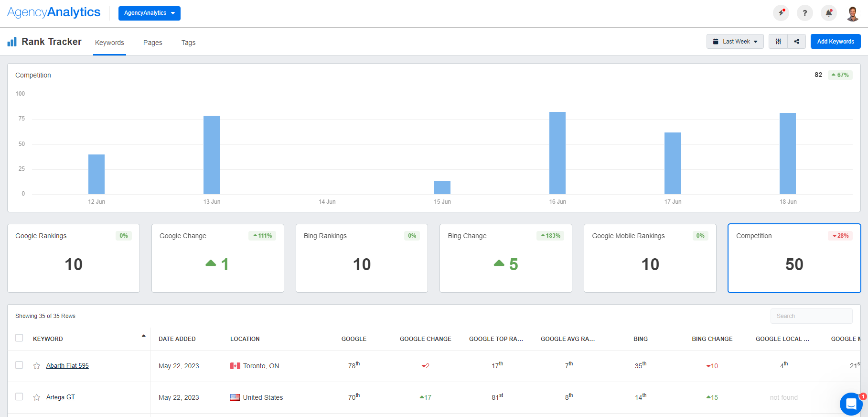Viewport: 868px width, 417px height.
Task: Star the Artega GT keyword
Action: pyautogui.click(x=37, y=397)
